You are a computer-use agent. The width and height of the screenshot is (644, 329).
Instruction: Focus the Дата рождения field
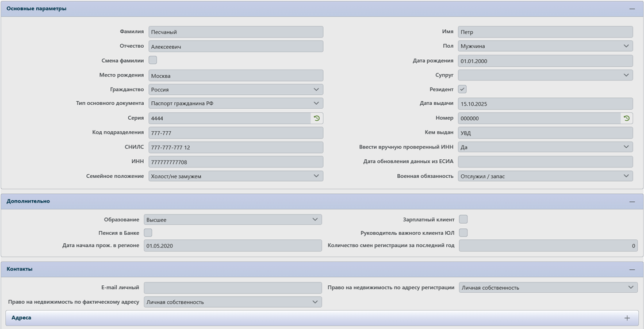tap(545, 61)
